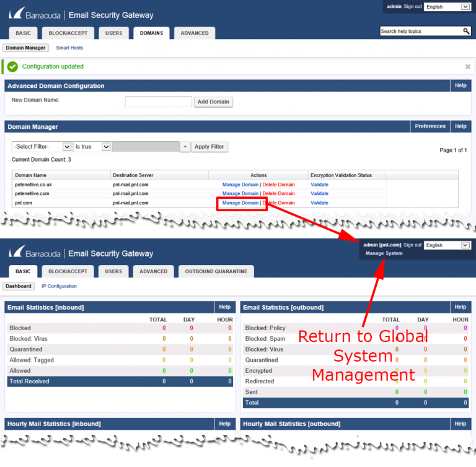
Task: Click the search magnifier icon in help box
Action: click(466, 31)
